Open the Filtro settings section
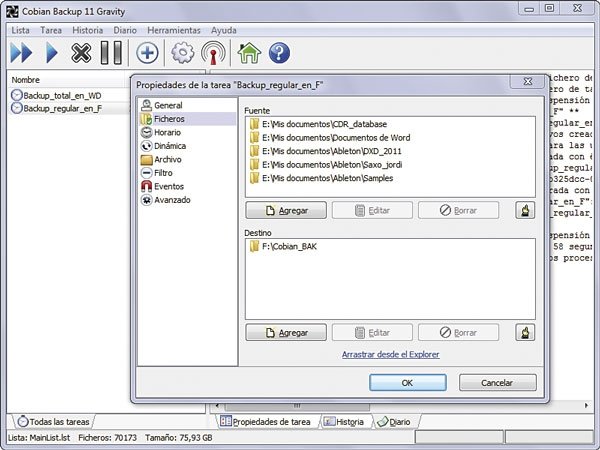Image resolution: width=600 pixels, height=450 pixels. pyautogui.click(x=157, y=173)
